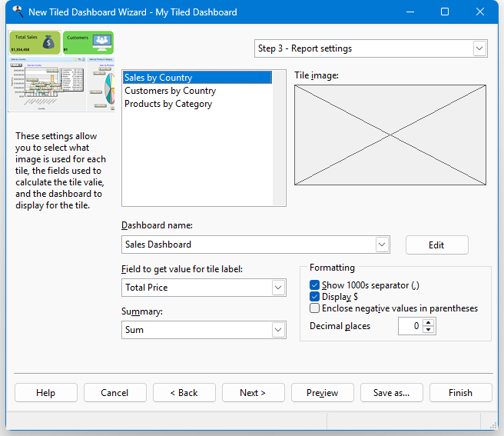The width and height of the screenshot is (504, 436).
Task: Decrease decimal places with down arrow
Action: pos(429,330)
